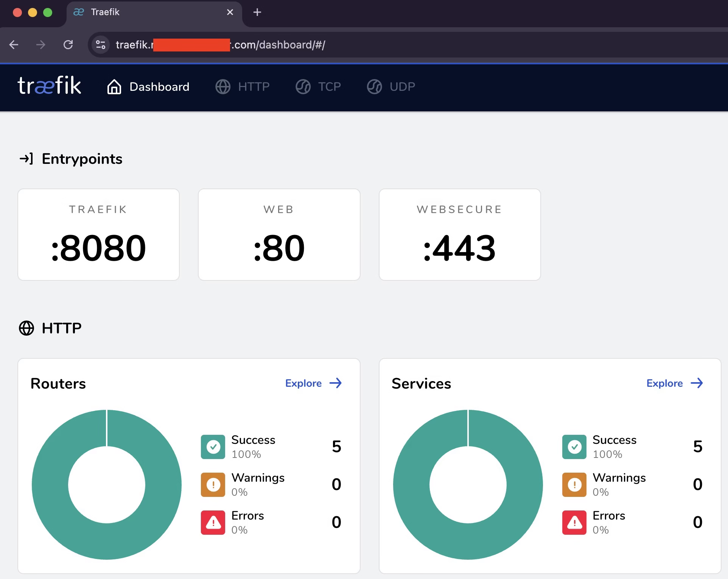Go back using browser back arrow
The height and width of the screenshot is (579, 728).
click(x=14, y=45)
